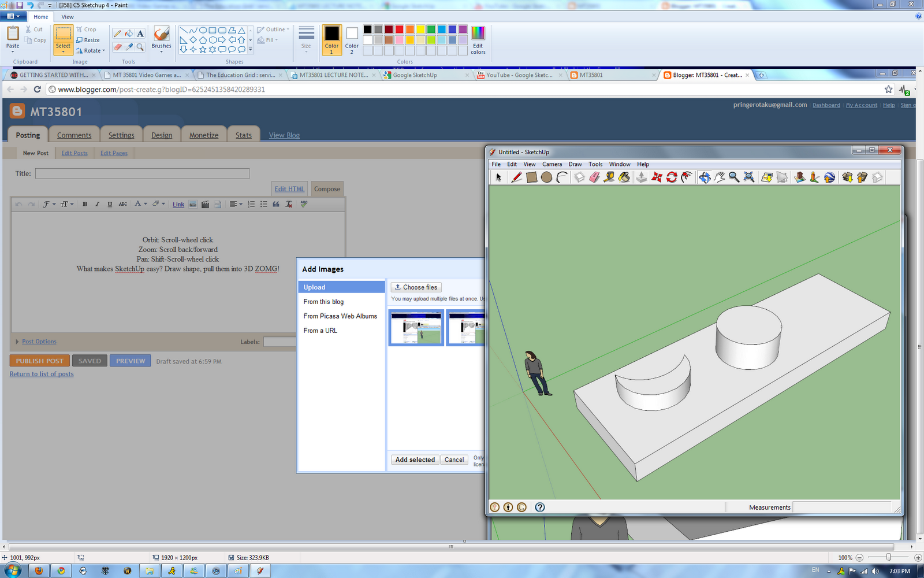The image size is (924, 578).
Task: Choose black as Color 1 in Paint
Action: [x=367, y=28]
